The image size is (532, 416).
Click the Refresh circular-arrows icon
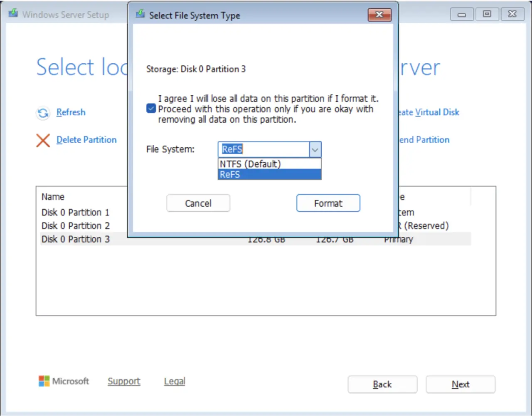[x=43, y=113]
